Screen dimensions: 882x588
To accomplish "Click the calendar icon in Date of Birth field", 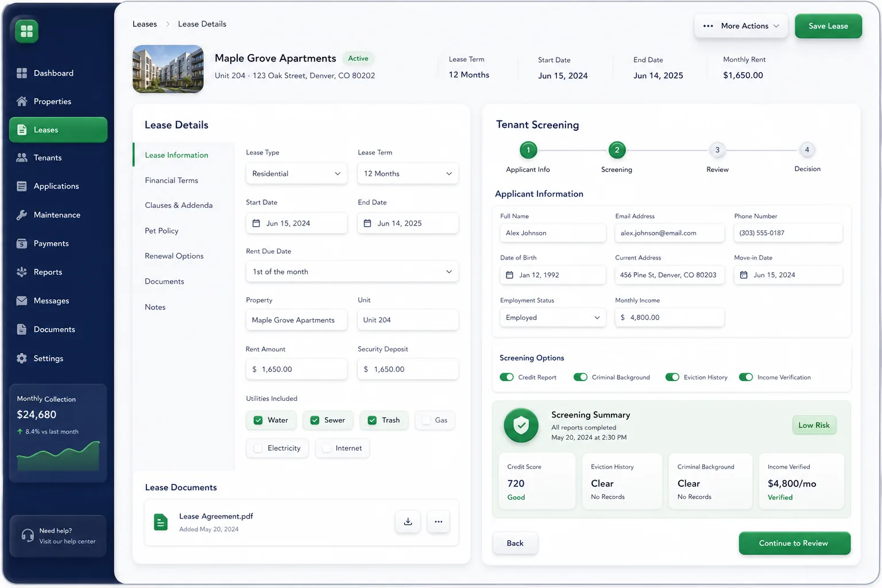I will [509, 275].
